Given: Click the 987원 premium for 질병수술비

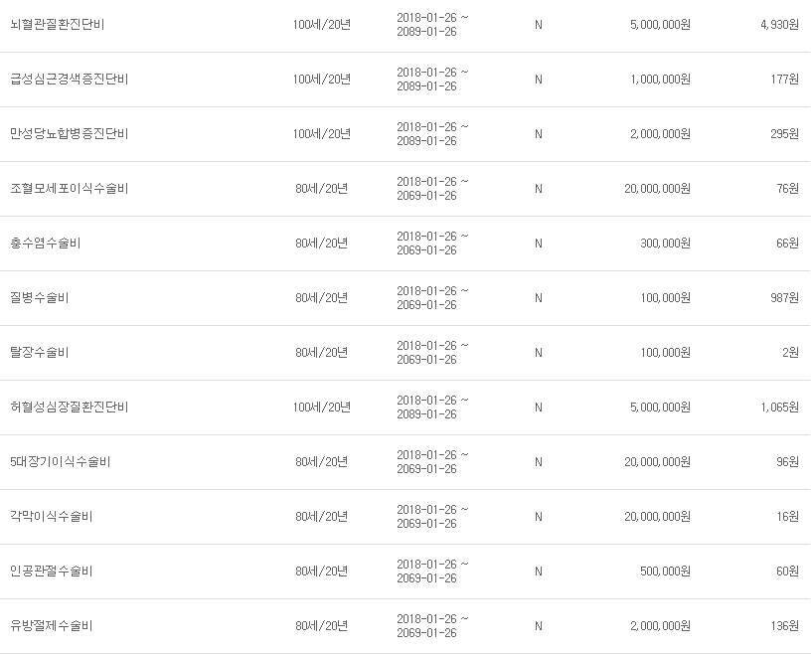Looking at the screenshot, I should pyautogui.click(x=785, y=298).
